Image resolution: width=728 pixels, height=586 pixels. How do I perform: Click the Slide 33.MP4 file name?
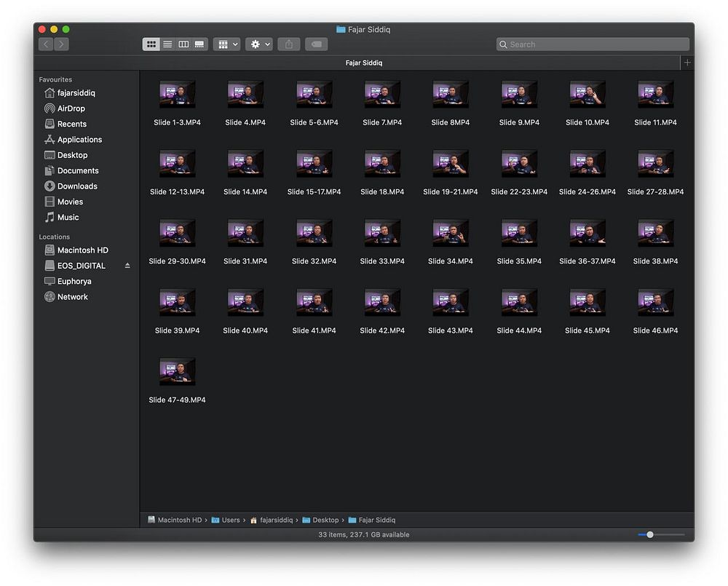[x=383, y=261]
